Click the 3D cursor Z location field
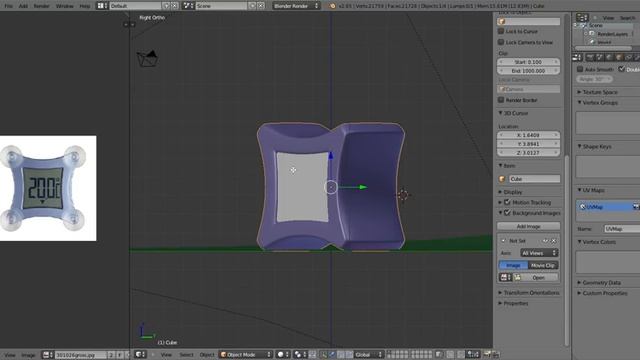The height and width of the screenshot is (360, 640). tap(529, 153)
